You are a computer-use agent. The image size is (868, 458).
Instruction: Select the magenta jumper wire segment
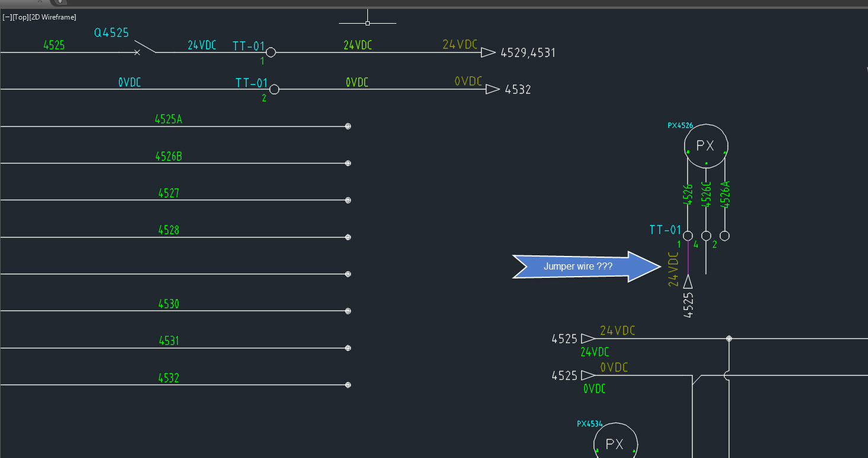[687, 258]
